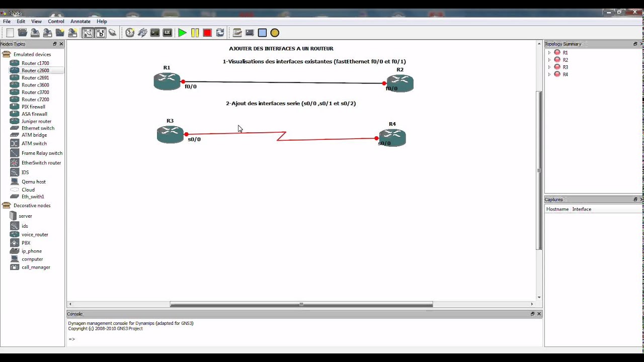Close the Nodes Types panel
The image size is (644, 362).
(61, 44)
